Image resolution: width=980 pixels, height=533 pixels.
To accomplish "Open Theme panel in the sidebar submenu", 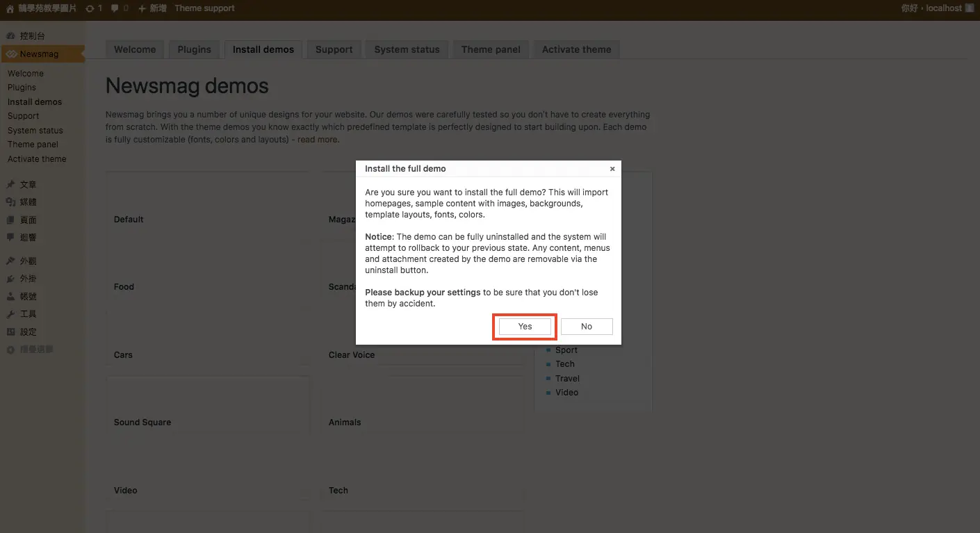I will click(33, 145).
